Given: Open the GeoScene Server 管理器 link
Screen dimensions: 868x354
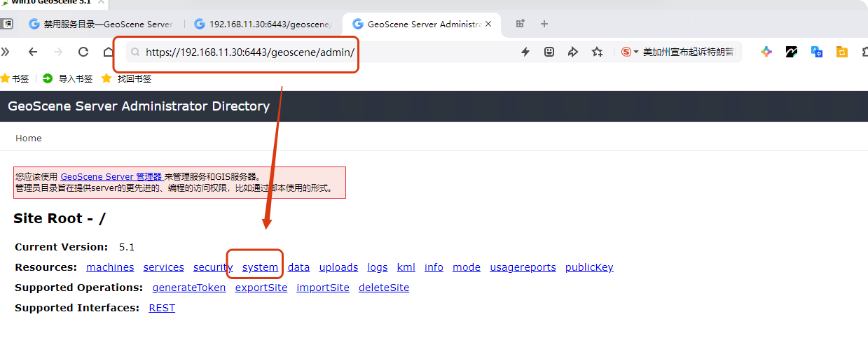Looking at the screenshot, I should pos(111,177).
